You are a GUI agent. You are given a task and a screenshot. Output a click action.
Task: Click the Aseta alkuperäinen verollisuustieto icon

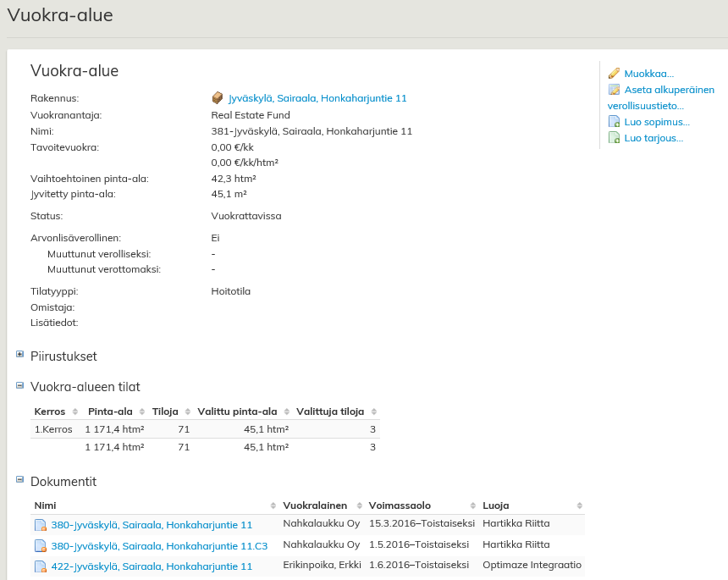(x=614, y=90)
